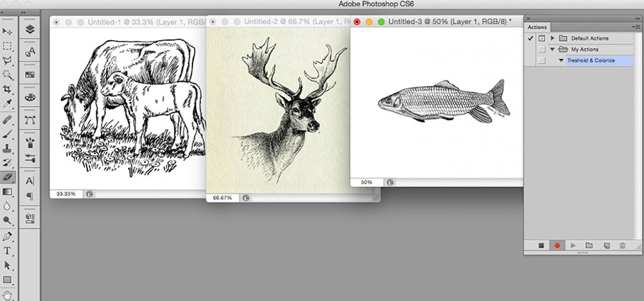The width and height of the screenshot is (644, 301).
Task: Click the red record action button
Action: pyautogui.click(x=557, y=246)
